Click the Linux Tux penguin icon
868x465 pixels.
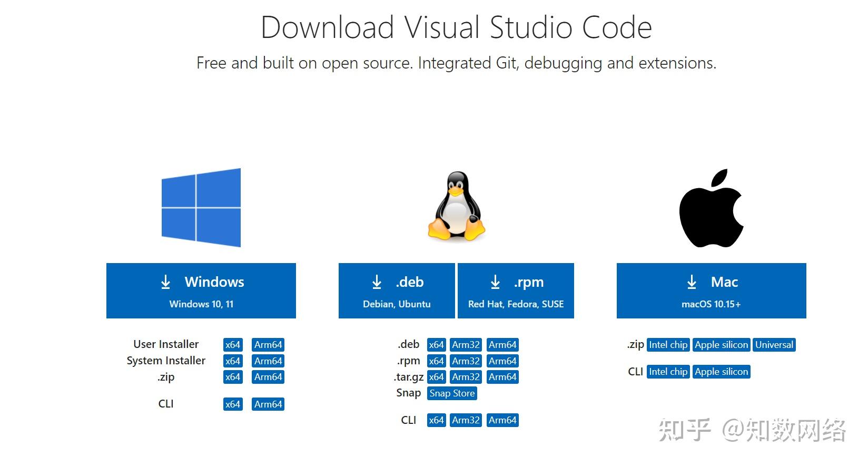pyautogui.click(x=457, y=206)
